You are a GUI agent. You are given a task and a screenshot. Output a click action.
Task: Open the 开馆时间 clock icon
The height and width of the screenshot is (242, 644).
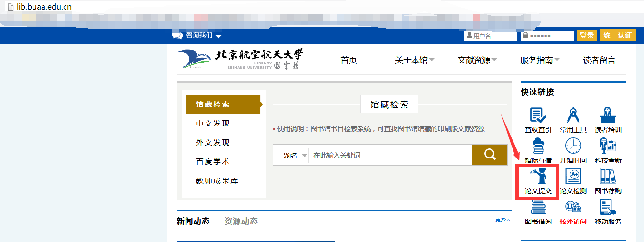(573, 146)
